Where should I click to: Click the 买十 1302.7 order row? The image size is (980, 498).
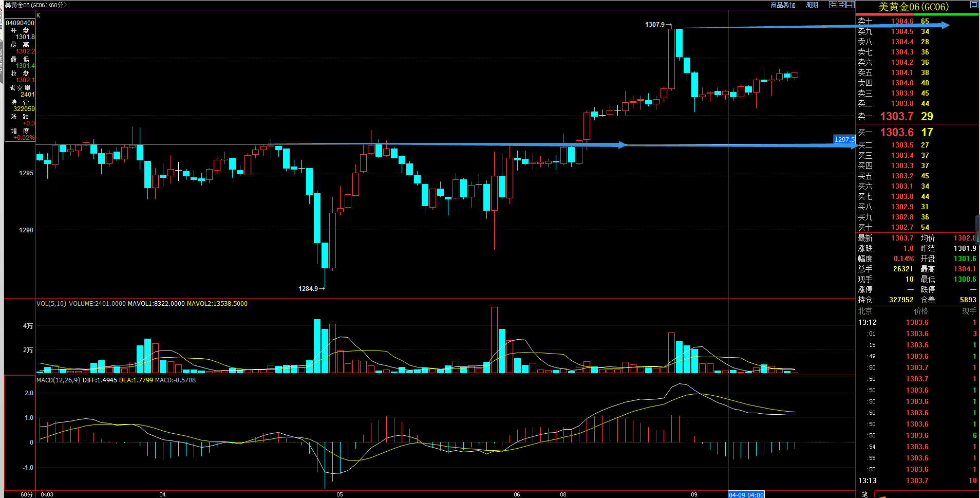pos(917,227)
